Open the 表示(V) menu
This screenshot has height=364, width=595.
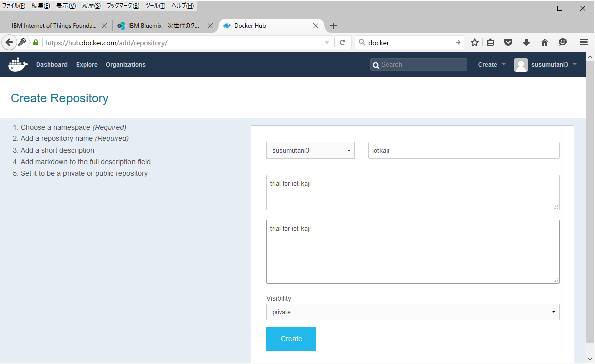tap(66, 6)
